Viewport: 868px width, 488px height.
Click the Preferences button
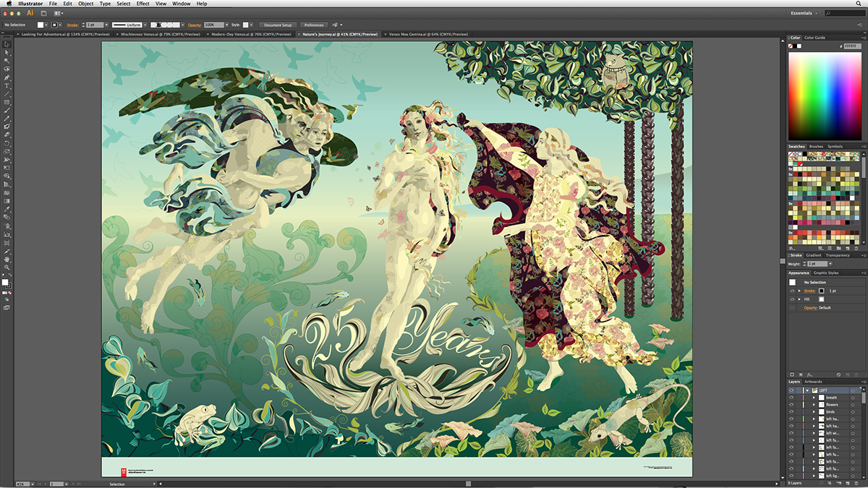click(314, 24)
